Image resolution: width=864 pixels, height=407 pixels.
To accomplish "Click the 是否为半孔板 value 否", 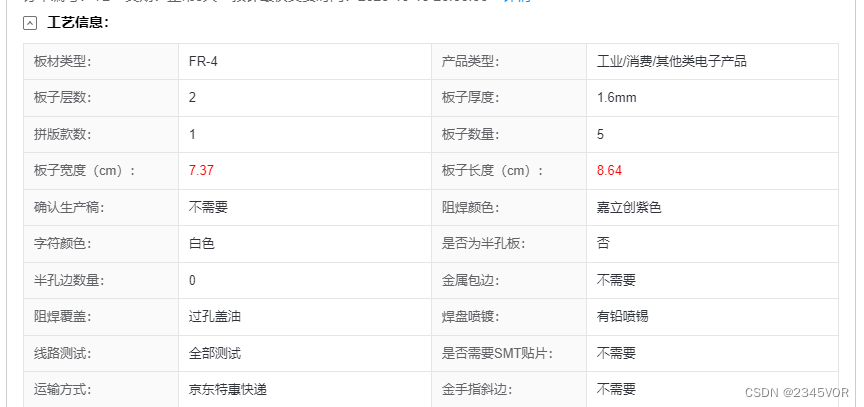I will pyautogui.click(x=603, y=243).
